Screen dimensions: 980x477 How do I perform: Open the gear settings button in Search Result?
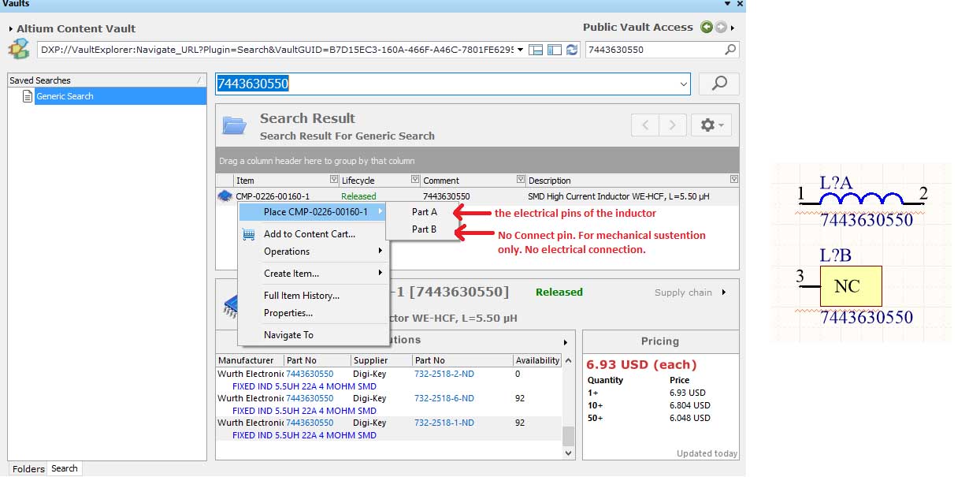(x=711, y=125)
